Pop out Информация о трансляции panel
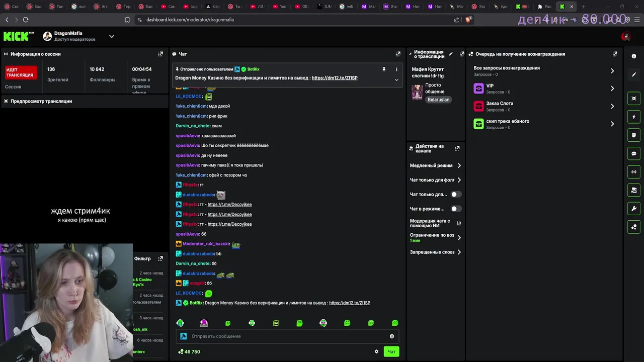 click(x=462, y=54)
